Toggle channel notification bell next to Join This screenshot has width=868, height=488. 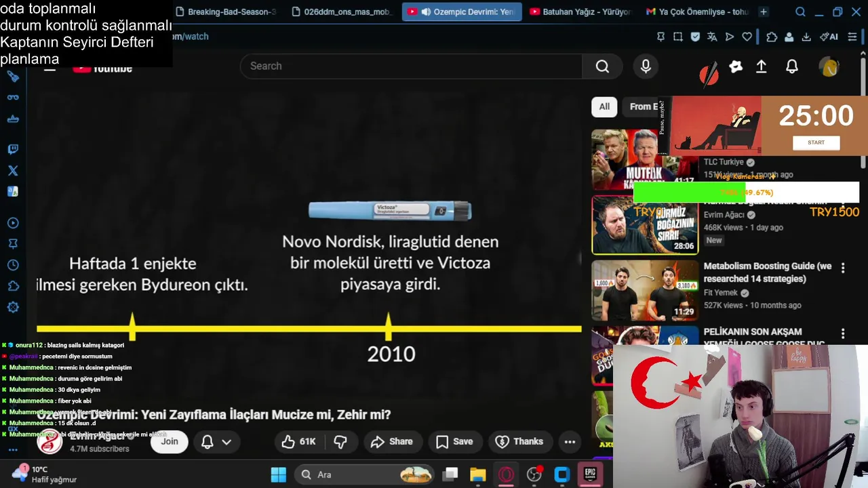(x=208, y=442)
